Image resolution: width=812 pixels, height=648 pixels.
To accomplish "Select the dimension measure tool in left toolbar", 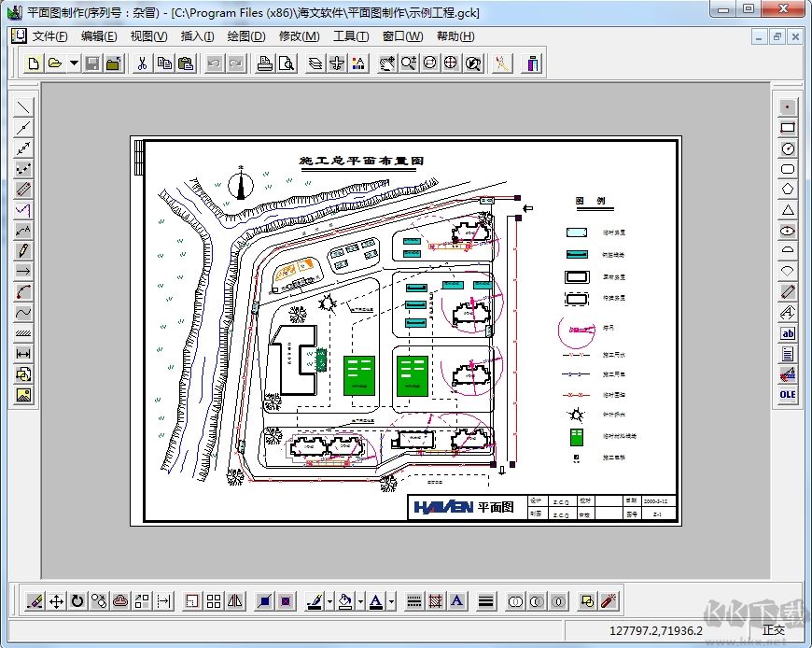I will point(23,353).
